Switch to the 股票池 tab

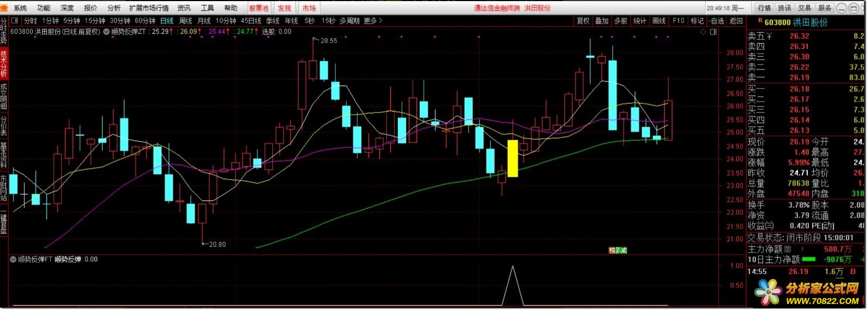pos(259,8)
